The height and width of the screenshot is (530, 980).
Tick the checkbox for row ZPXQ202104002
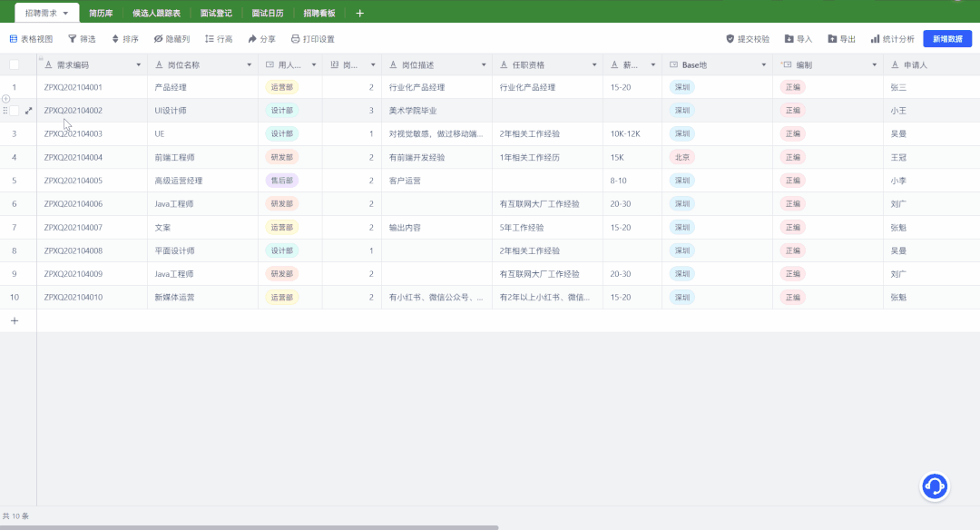pyautogui.click(x=15, y=111)
